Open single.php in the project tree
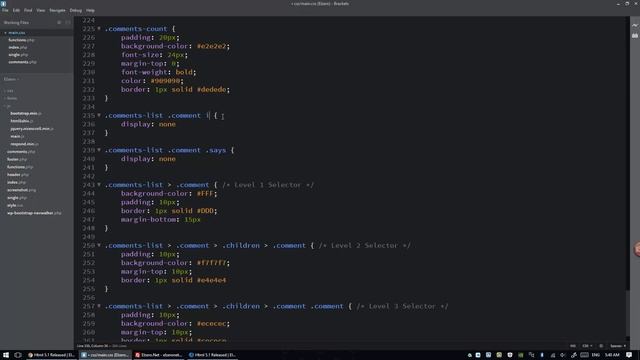The image size is (640, 360). (x=17, y=198)
